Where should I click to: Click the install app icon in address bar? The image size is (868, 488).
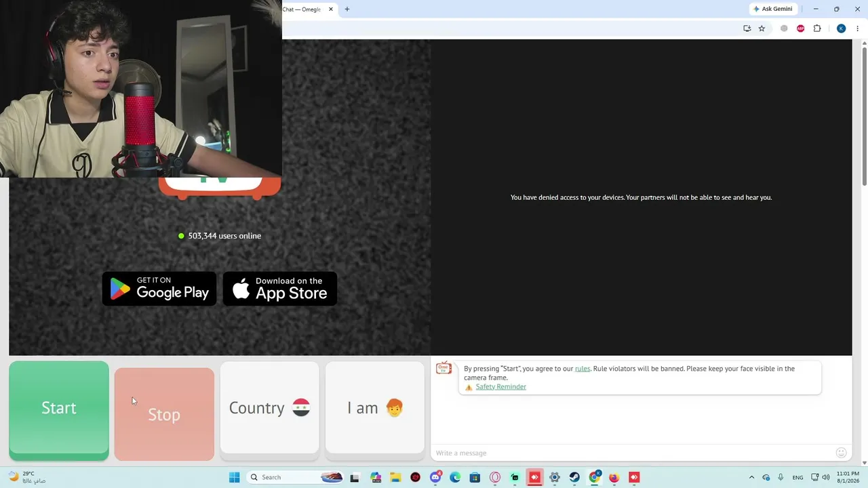tap(747, 28)
